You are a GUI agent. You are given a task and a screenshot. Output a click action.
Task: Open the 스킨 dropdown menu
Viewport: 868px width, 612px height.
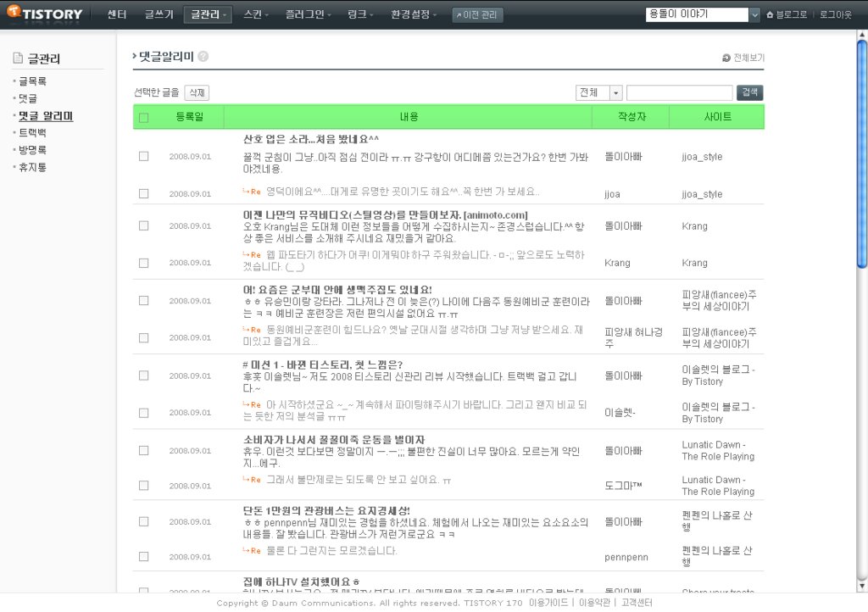point(256,14)
